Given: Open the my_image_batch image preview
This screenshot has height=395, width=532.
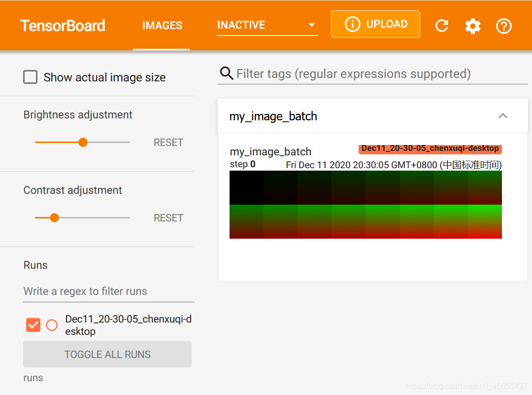Looking at the screenshot, I should click(366, 205).
